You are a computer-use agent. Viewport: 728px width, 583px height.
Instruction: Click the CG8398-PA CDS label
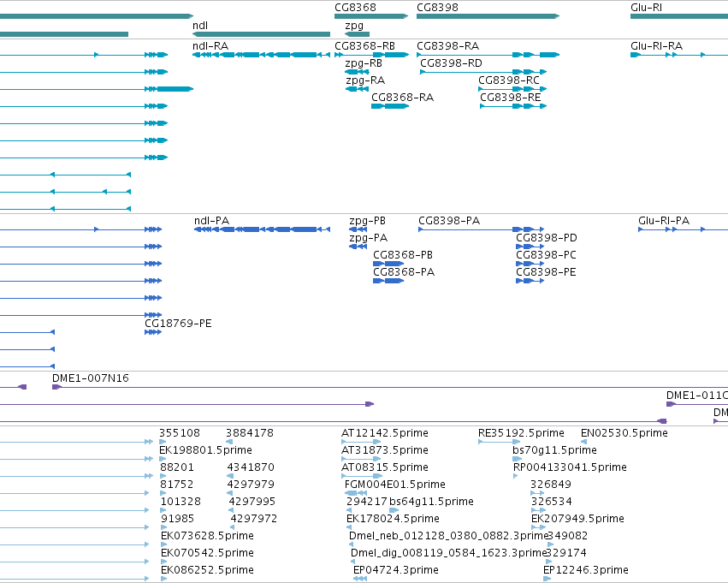(449, 221)
